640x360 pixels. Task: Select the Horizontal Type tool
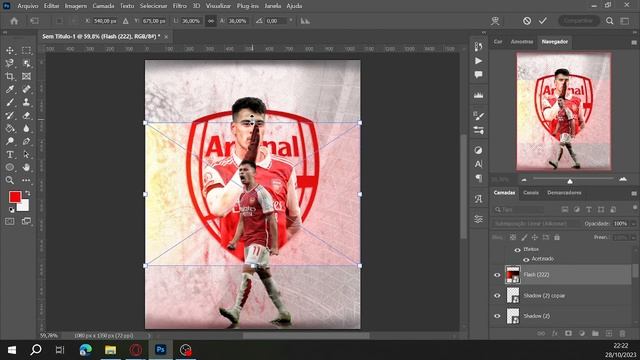(x=10, y=155)
